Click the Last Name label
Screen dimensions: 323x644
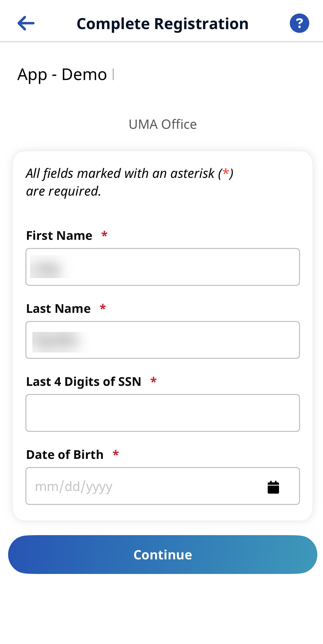[x=59, y=309]
